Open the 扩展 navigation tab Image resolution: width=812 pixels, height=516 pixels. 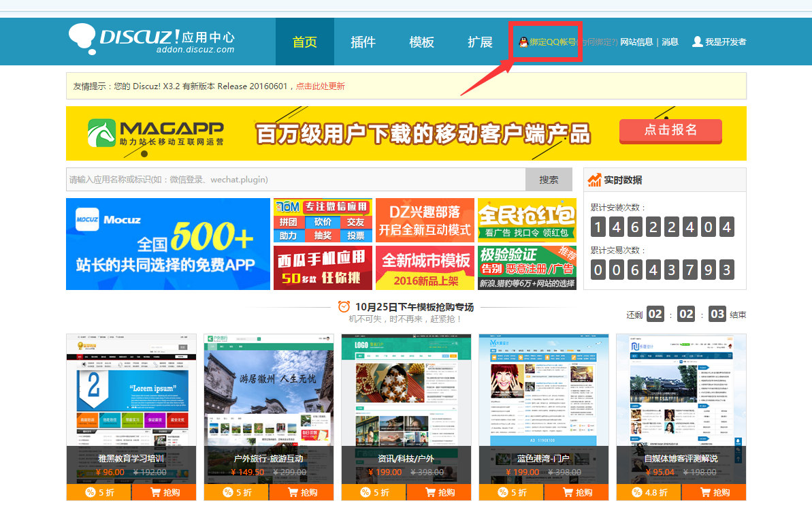coord(480,42)
